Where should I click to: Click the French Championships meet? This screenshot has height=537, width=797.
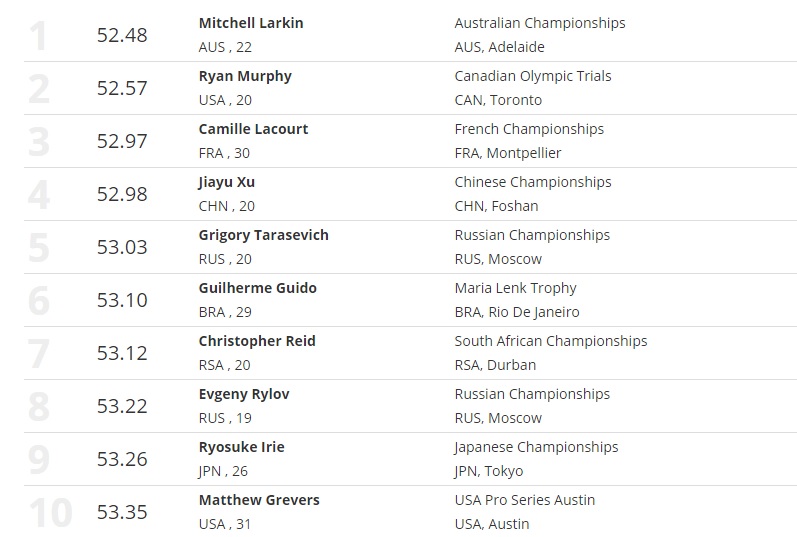529,129
